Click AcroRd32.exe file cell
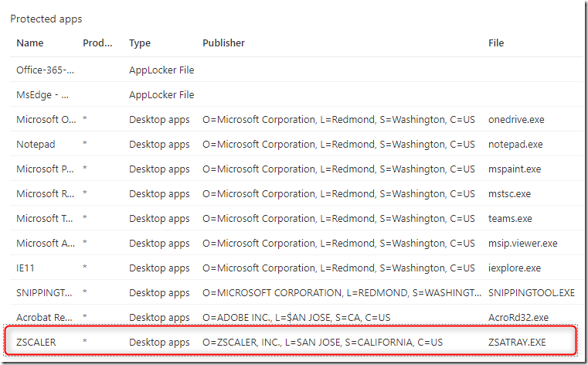 [518, 318]
